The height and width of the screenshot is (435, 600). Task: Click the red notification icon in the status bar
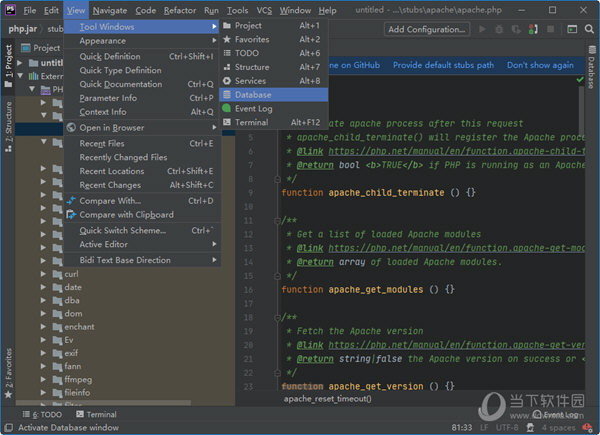point(587,427)
